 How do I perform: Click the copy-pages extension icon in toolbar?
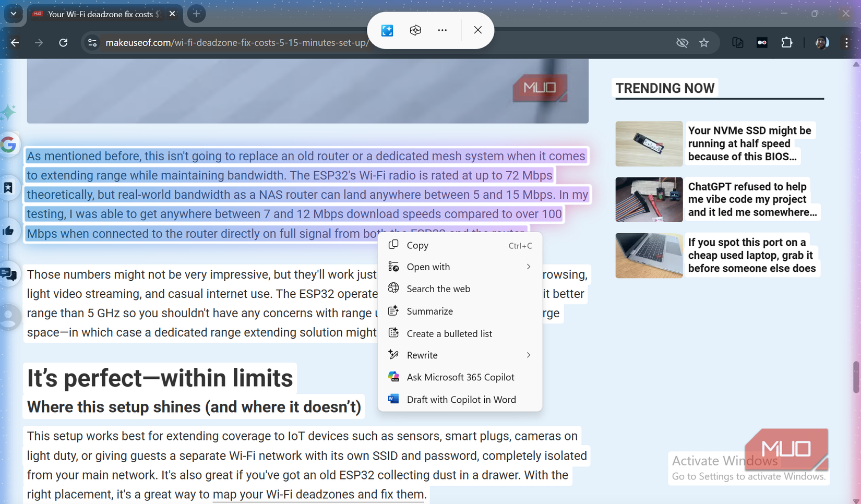click(737, 43)
